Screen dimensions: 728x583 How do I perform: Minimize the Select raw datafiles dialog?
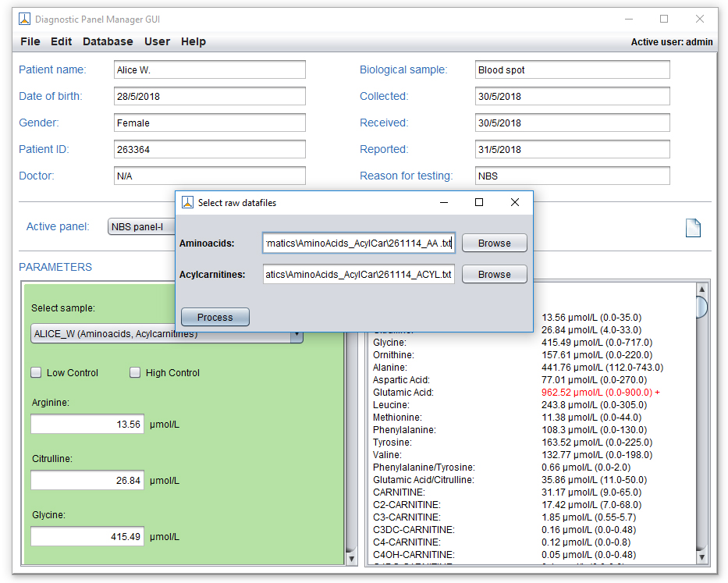click(x=444, y=203)
